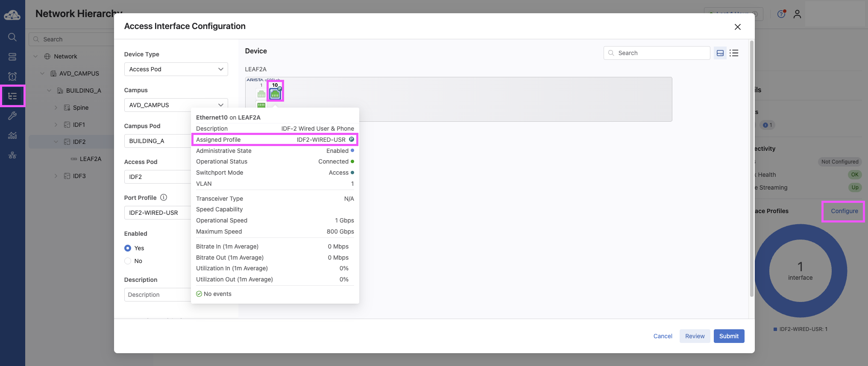Image resolution: width=868 pixels, height=366 pixels.
Task: Open the Device Type dropdown
Action: point(176,69)
